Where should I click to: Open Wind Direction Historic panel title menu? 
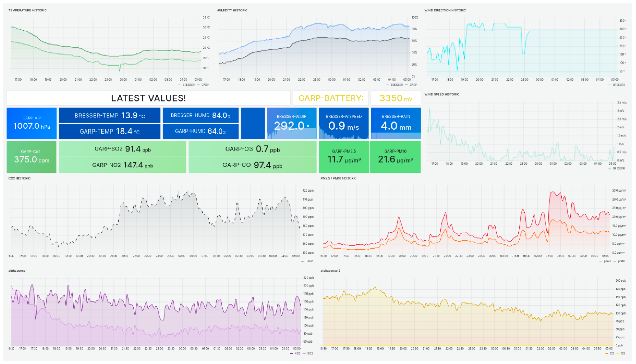point(445,10)
